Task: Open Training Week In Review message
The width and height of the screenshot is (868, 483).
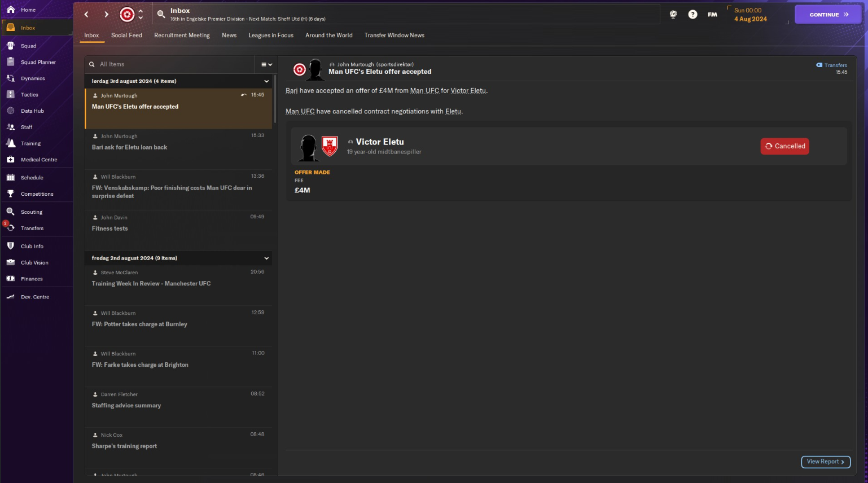Action: [x=178, y=286]
